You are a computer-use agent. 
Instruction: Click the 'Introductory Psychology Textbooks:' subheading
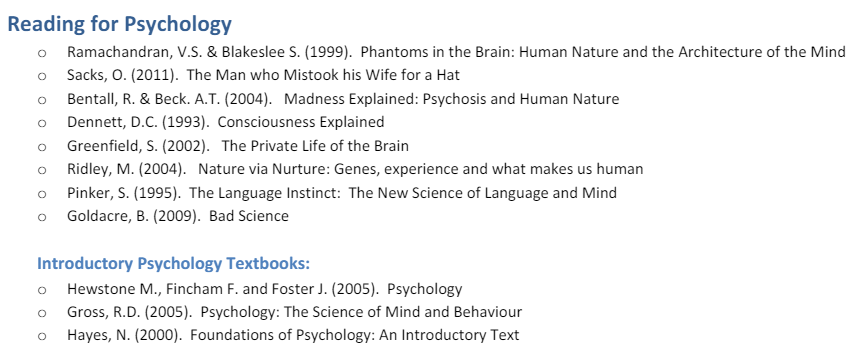pyautogui.click(x=173, y=264)
